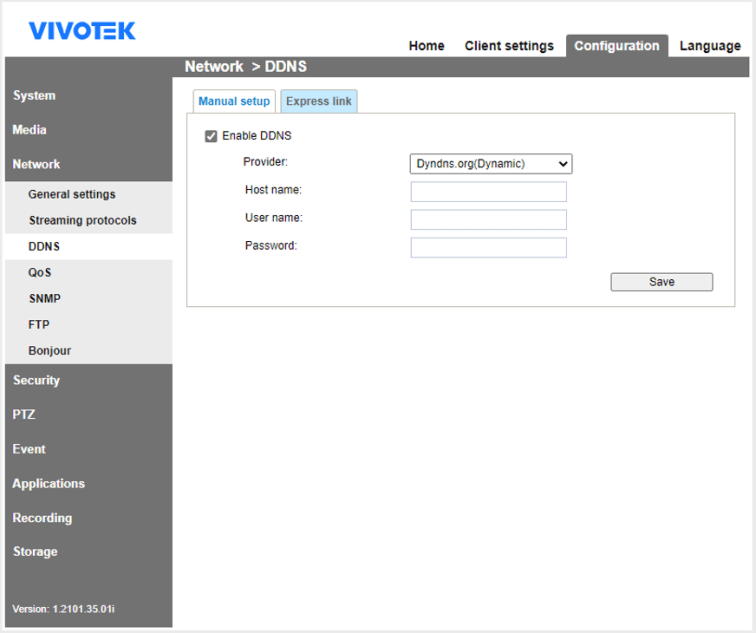Viewport: 756px width, 633px height.
Task: Focus the User name text box
Action: 488,220
